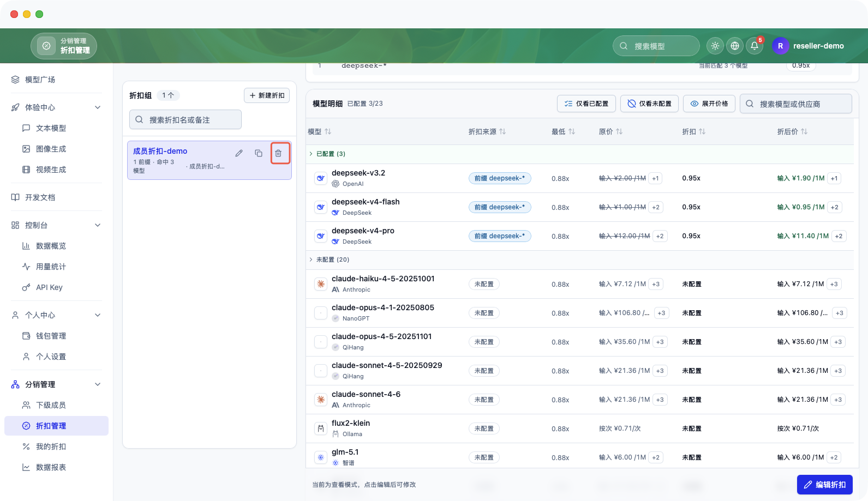Open the language globe icon in the header
Viewport: 868px width, 501px height.
coord(735,46)
